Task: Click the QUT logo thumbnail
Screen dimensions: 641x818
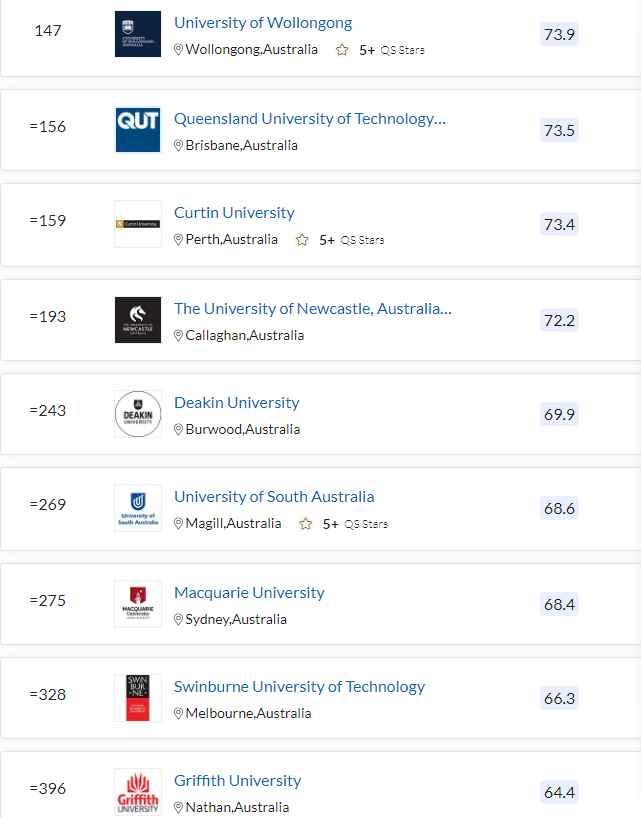Action: pyautogui.click(x=138, y=130)
